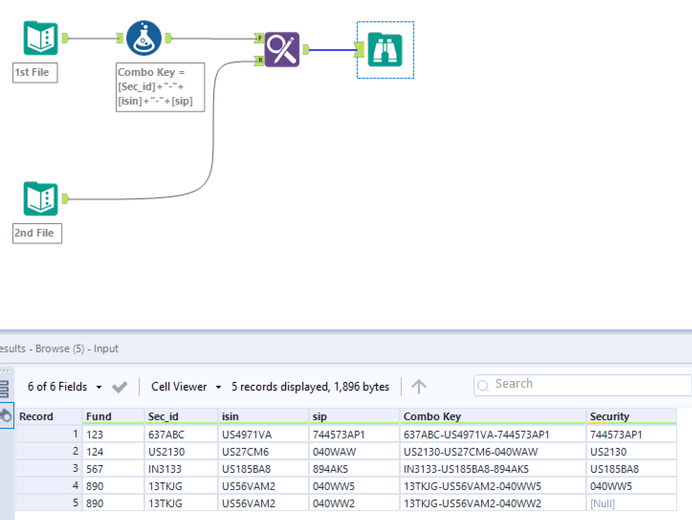Click the Sec_id column header
692x520 pixels.
pyautogui.click(x=181, y=416)
